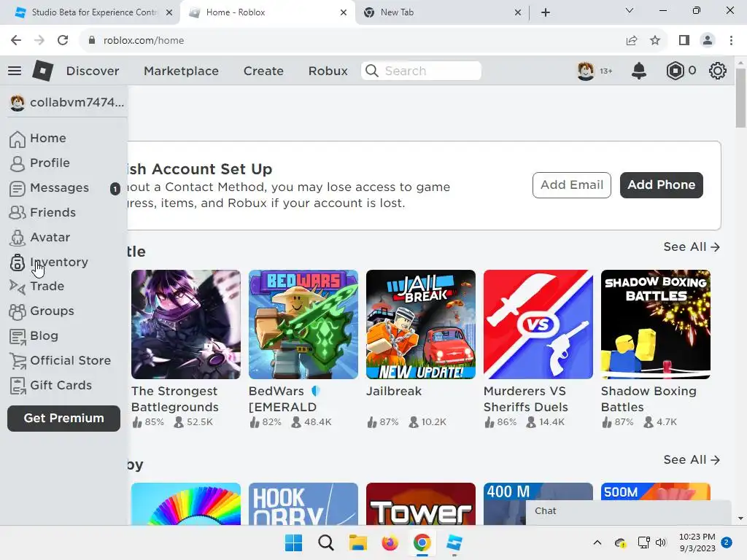Open Chrome three-dot menu
This screenshot has width=747, height=560.
(731, 41)
